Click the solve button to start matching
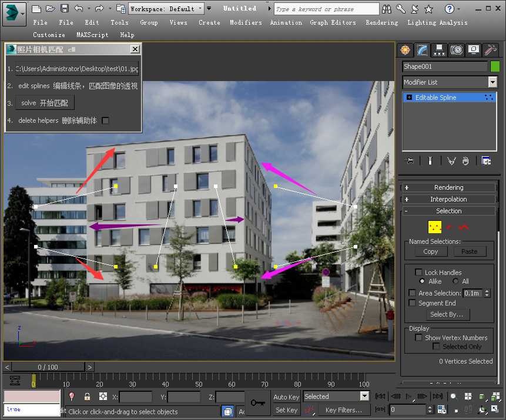The image size is (506, 420). point(45,103)
